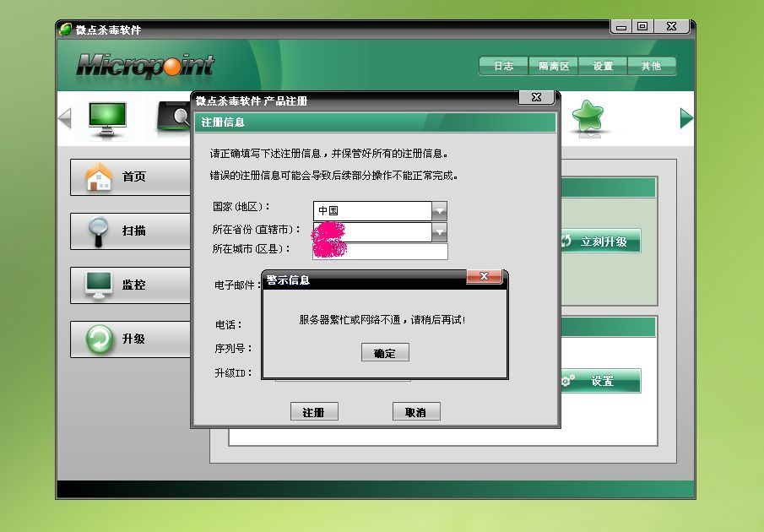
Task: Click the green refresh icon beside 升级
Action: (x=100, y=339)
